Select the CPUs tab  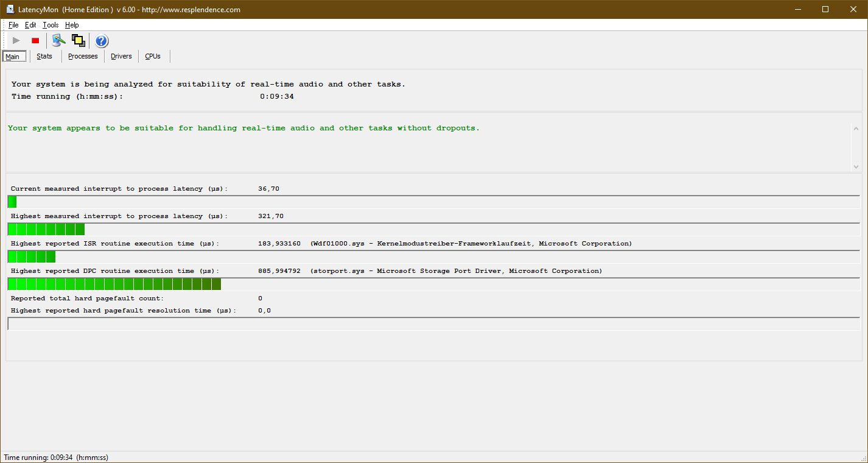pos(153,57)
